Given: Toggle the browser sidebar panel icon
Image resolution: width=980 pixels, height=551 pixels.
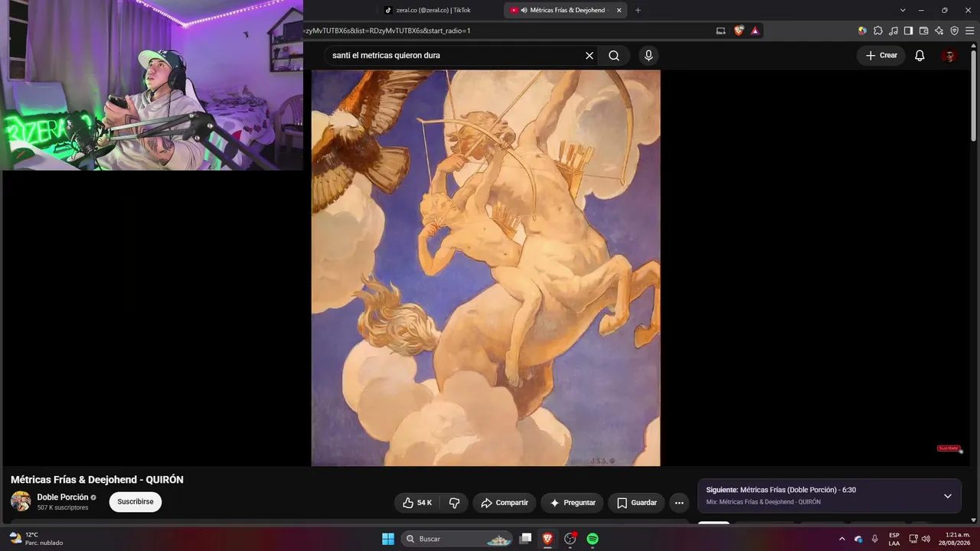Looking at the screenshot, I should (x=908, y=31).
